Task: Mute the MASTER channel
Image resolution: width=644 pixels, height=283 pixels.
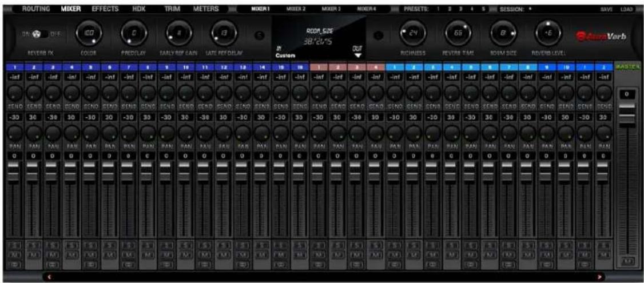Action: point(627,260)
